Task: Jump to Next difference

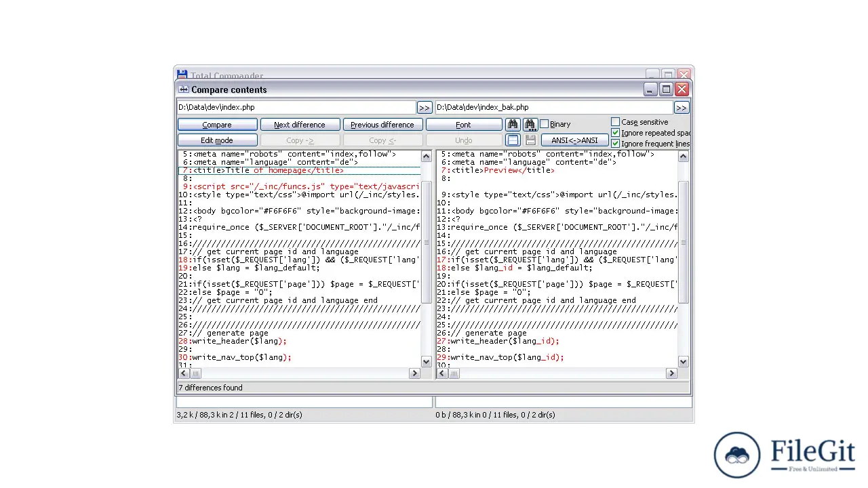Action: [300, 125]
